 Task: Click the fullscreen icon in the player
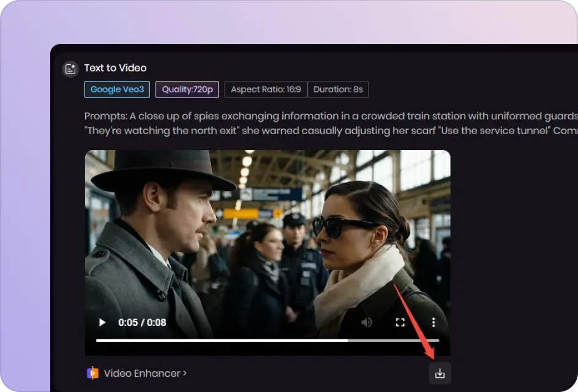pyautogui.click(x=400, y=322)
